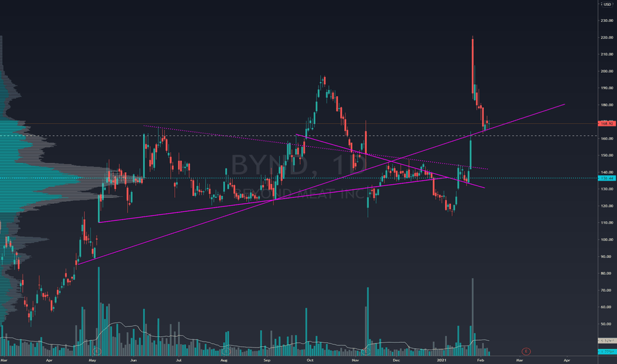This screenshot has height=364, width=617.
Task: Click the Jun label on the time axis
Action: pos(133,360)
